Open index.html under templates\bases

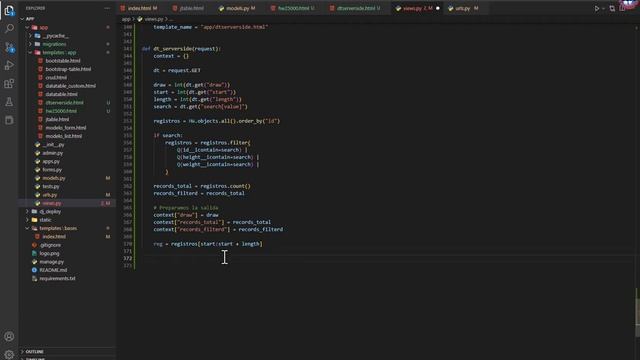54,237
